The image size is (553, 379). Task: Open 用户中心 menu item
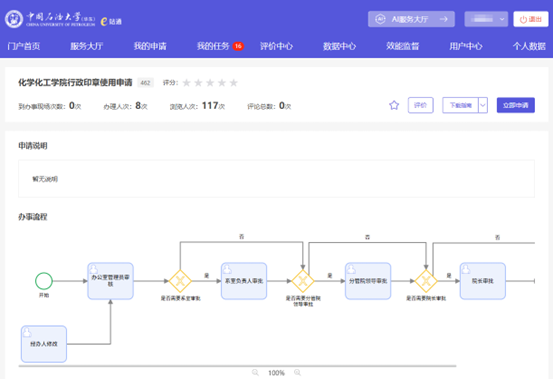[466, 46]
